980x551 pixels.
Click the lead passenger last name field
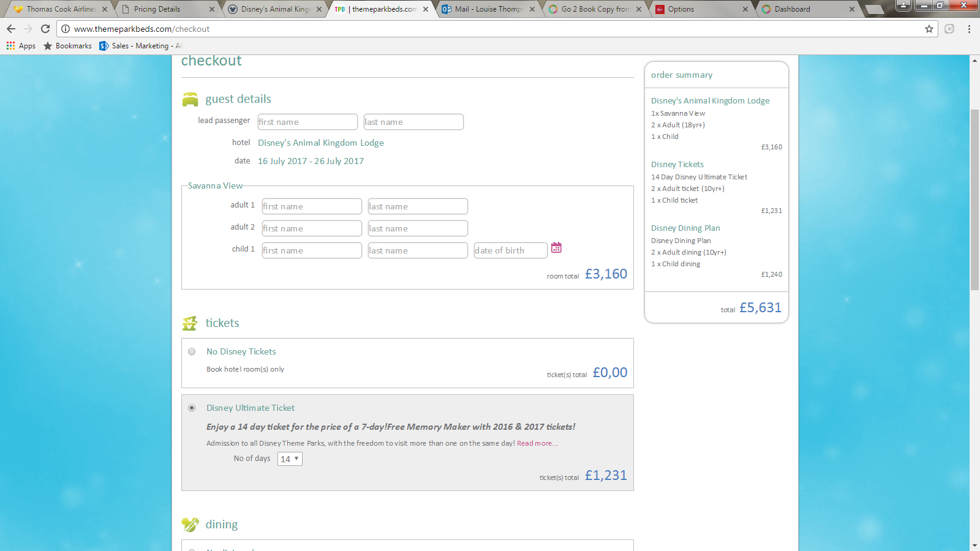point(413,122)
